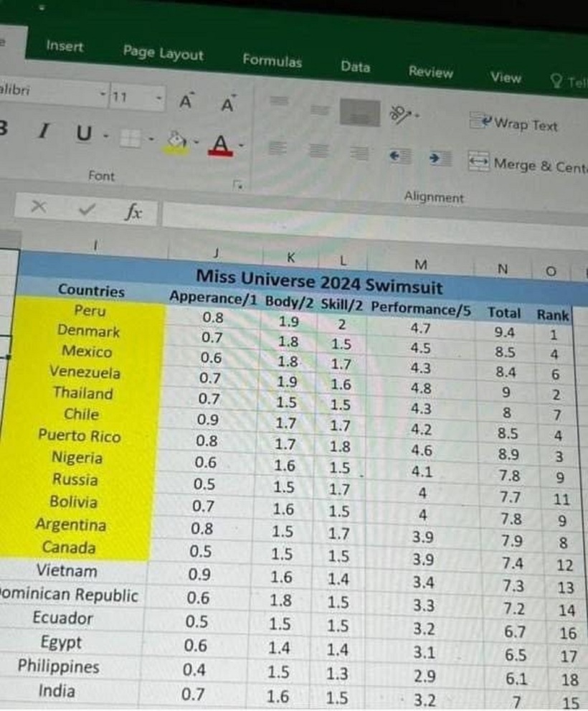The height and width of the screenshot is (711, 588).
Task: Click the Wrap Text button
Action: tap(513, 124)
